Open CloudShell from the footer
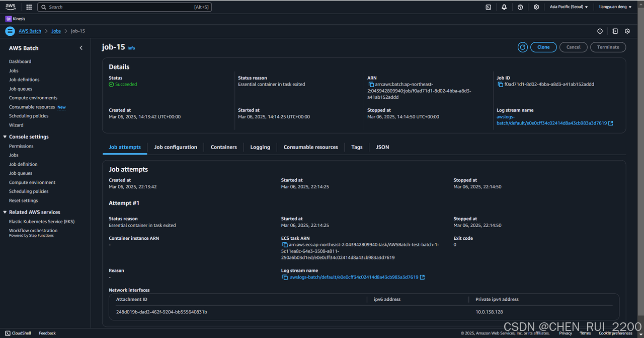Viewport: 644px width, 338px height. click(x=18, y=333)
